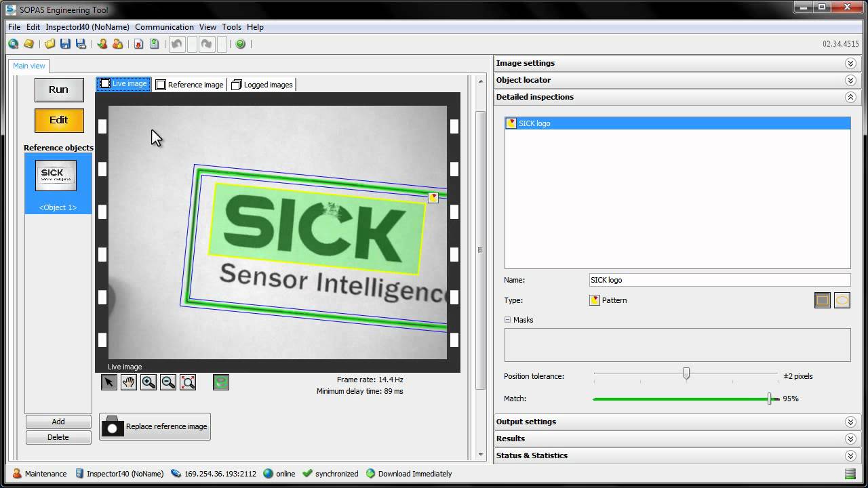This screenshot has width=868, height=488.
Task: Click the orange Edit mode button
Action: (59, 120)
